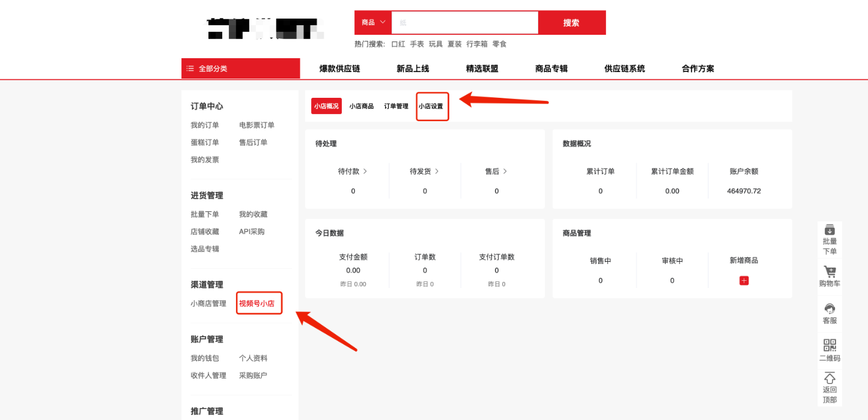Click the customer service headset icon
868x420 pixels.
[830, 309]
